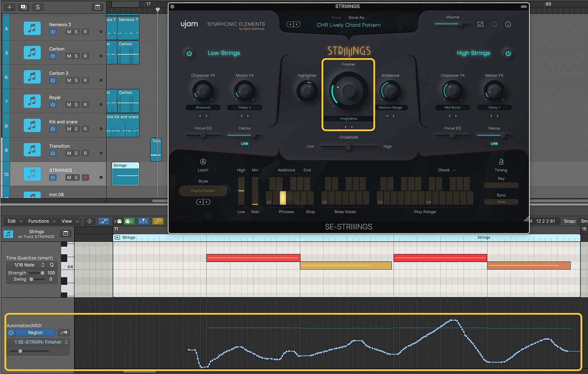Record-enable the Royal track
The image size is (588, 374).
(85, 105)
